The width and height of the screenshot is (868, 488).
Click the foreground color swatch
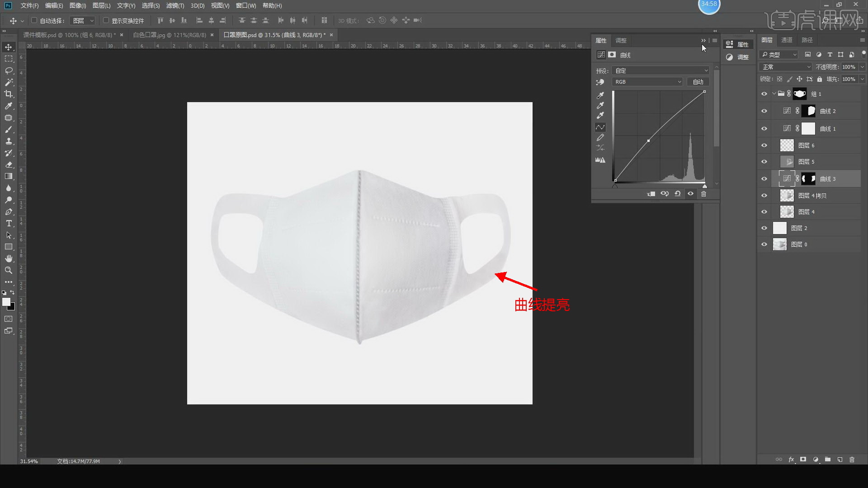tap(6, 302)
